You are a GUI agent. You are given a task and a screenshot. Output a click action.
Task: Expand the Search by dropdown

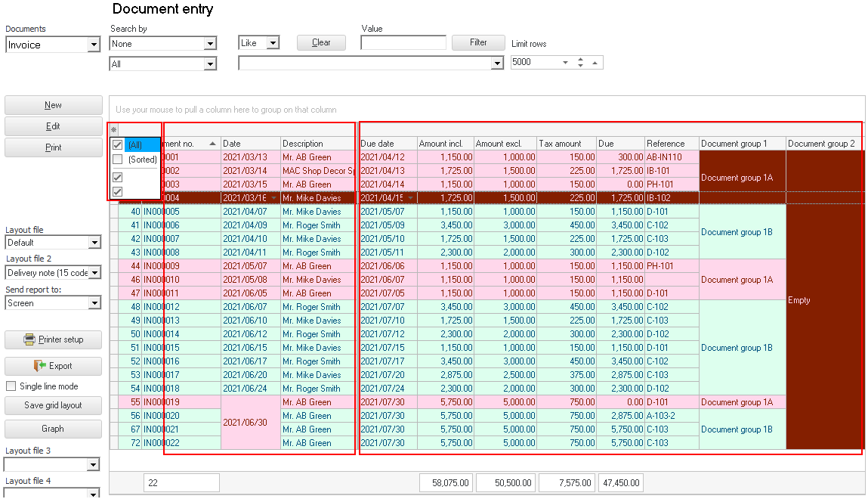210,45
